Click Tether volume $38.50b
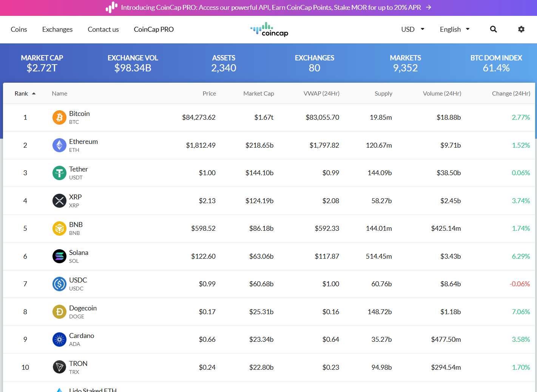Viewport: 537px width, 392px height. click(x=449, y=173)
